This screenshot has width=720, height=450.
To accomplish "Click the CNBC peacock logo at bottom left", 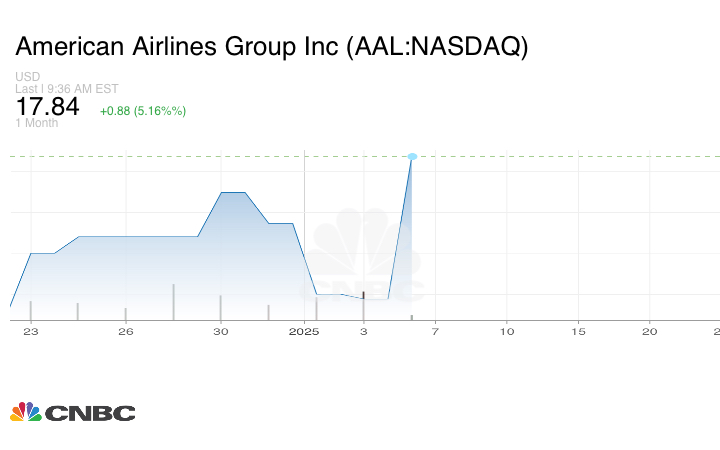I will (72, 412).
